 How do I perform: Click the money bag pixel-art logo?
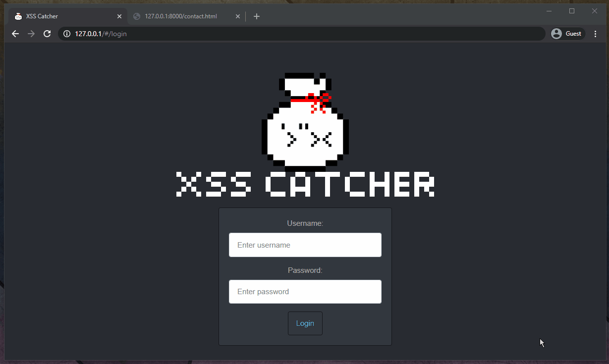tap(305, 122)
